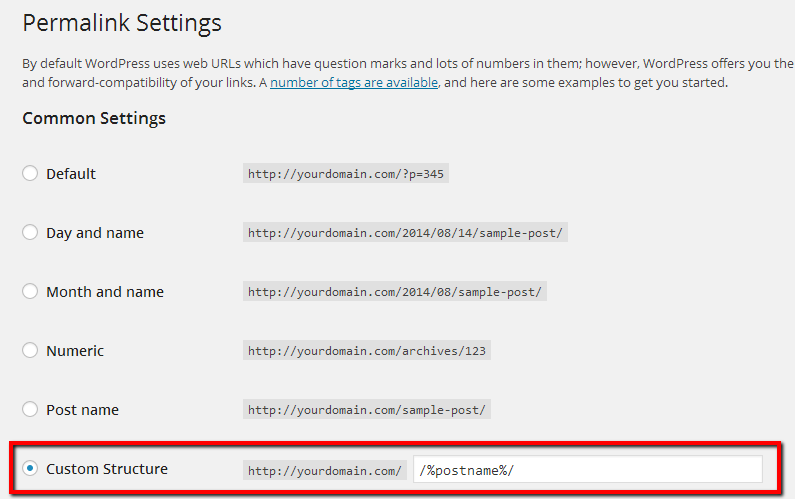Click the Custom Structure label
This screenshot has height=499, width=795.
point(107,469)
